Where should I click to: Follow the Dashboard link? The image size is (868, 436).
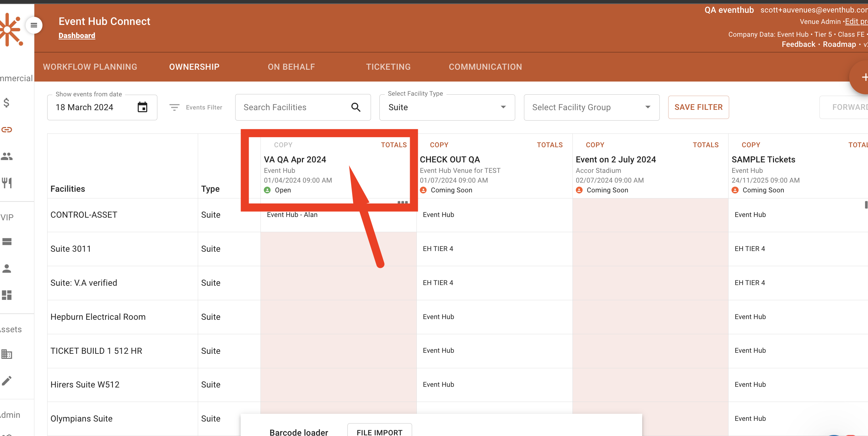[x=77, y=36]
